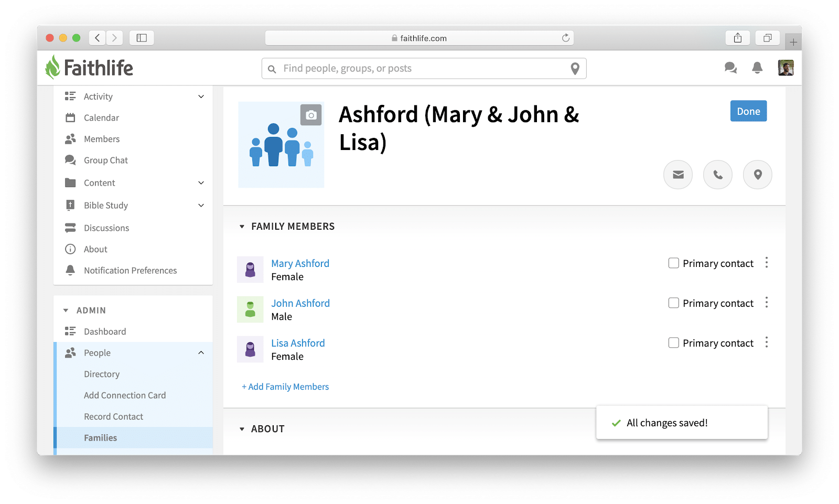Mark John Ashford as primary contact
This screenshot has height=504, width=839.
674,303
